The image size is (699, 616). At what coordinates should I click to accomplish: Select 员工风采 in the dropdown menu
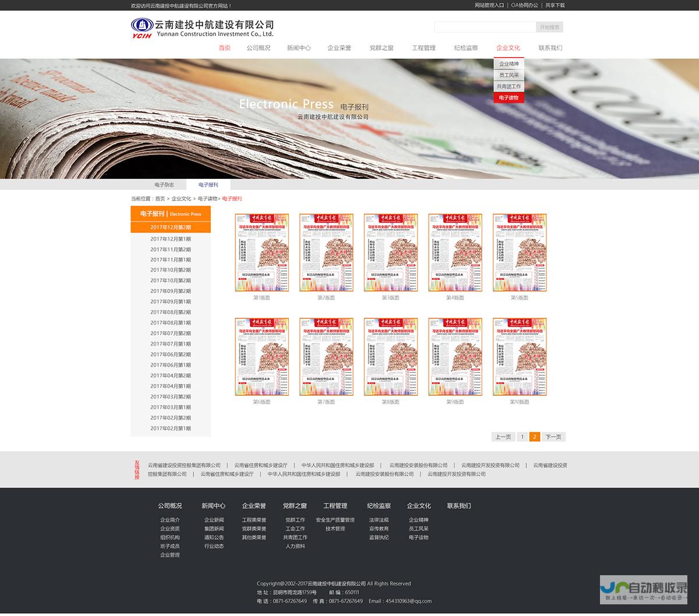tap(509, 75)
